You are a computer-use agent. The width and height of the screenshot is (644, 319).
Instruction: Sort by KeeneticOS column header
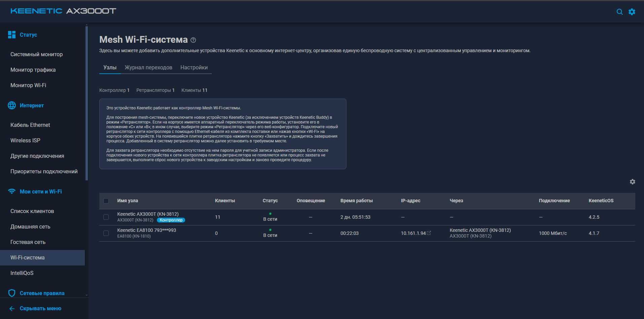pos(601,201)
